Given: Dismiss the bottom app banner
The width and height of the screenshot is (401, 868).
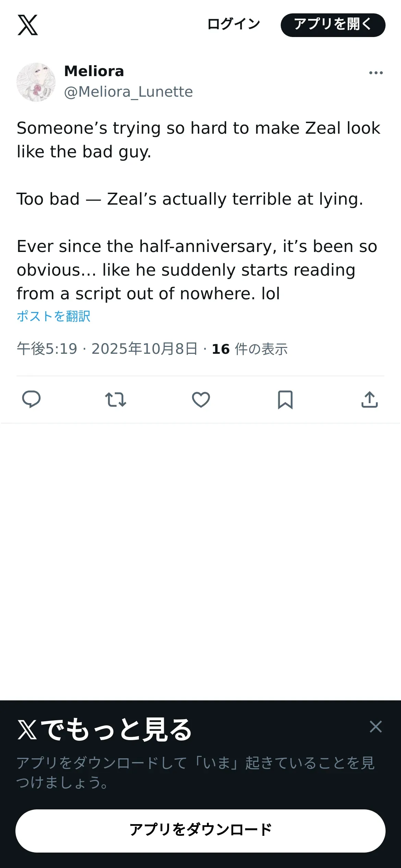Looking at the screenshot, I should pyautogui.click(x=376, y=726).
